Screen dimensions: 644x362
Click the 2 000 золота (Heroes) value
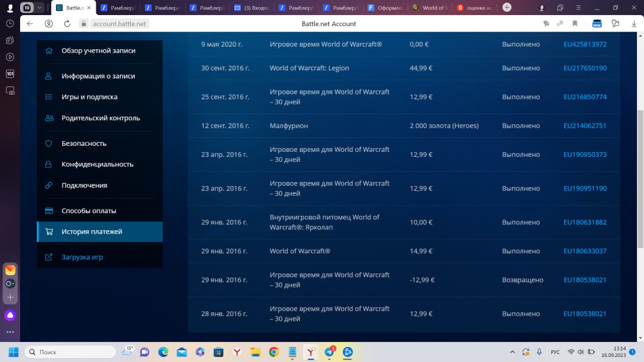point(444,126)
